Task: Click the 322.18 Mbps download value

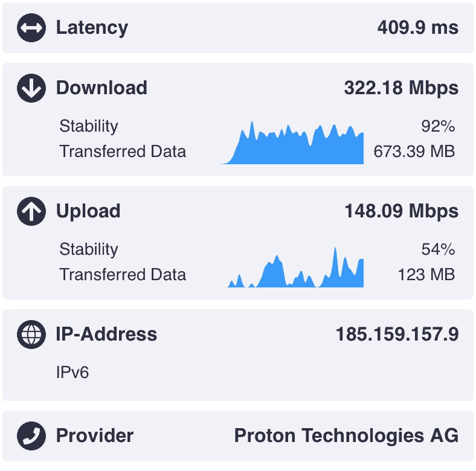Action: click(x=401, y=88)
